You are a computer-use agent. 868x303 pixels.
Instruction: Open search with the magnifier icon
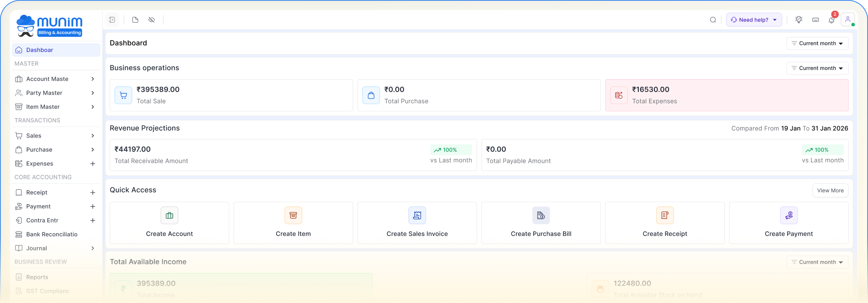point(713,20)
